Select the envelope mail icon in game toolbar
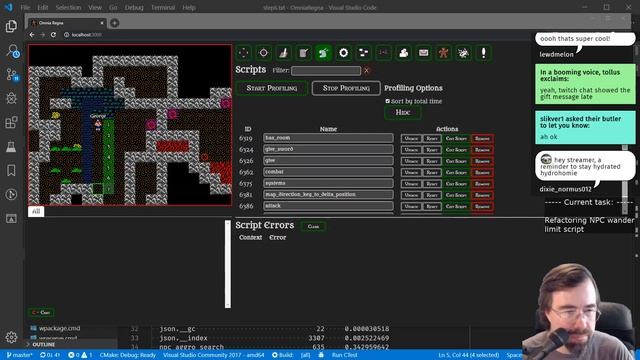Viewport: 640px width, 360px height. tap(423, 53)
